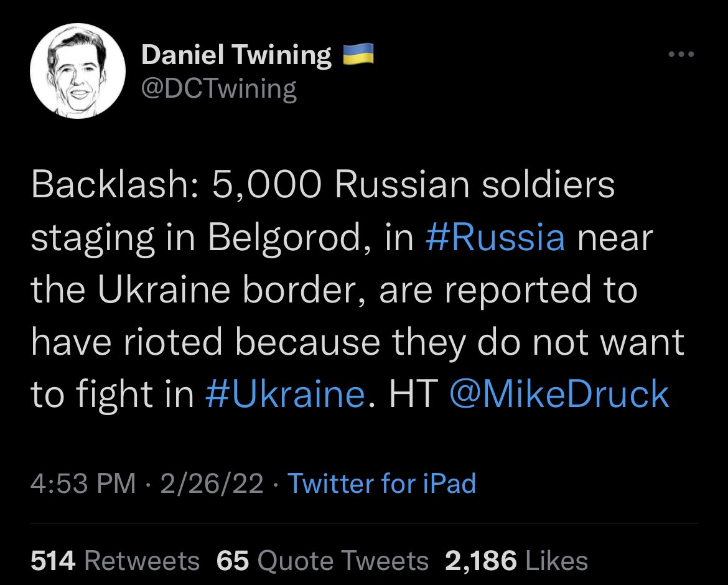Viewport: 728px width, 585px height.
Task: Open the Twitter for iPad source link
Action: [x=381, y=484]
